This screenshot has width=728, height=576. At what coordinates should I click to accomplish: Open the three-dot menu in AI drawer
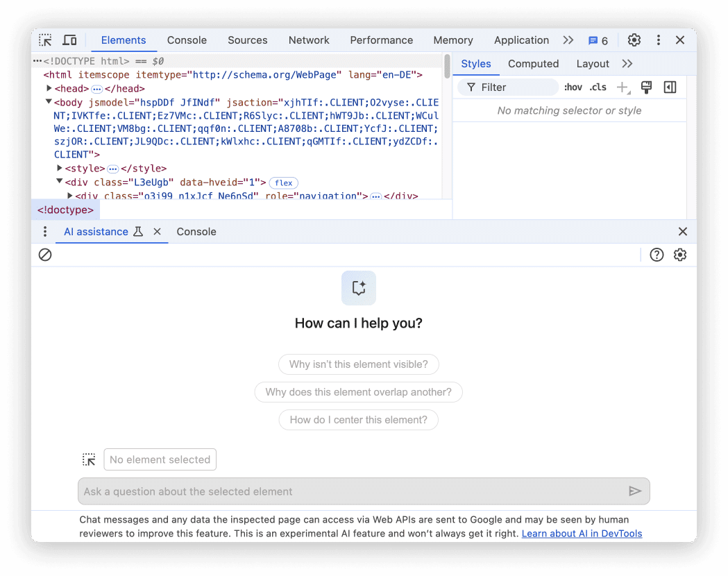(x=45, y=231)
